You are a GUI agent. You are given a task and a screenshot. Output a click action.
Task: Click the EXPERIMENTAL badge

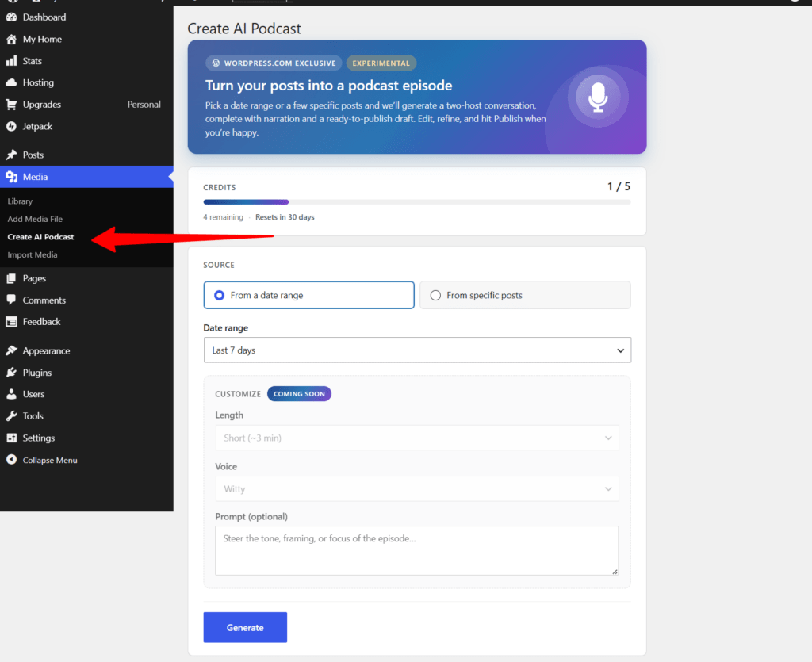pos(381,63)
